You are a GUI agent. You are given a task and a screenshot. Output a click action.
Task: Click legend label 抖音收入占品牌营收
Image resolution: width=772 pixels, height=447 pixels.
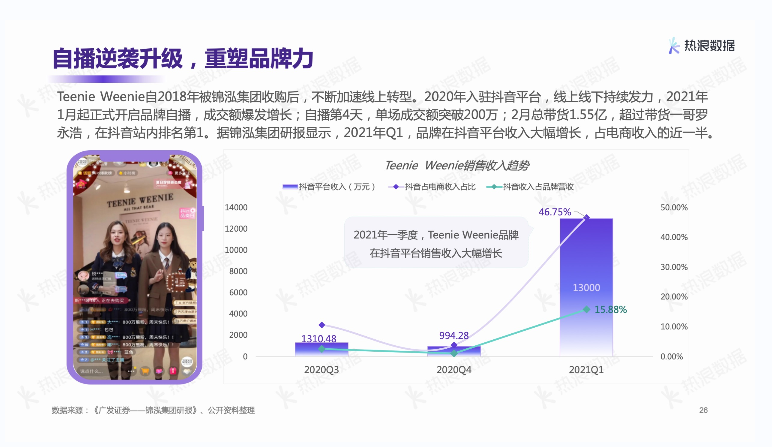[x=538, y=187]
